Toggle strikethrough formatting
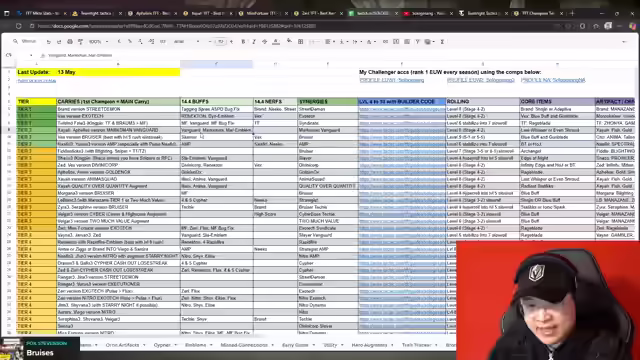This screenshot has width=640, height=360. 264,42
